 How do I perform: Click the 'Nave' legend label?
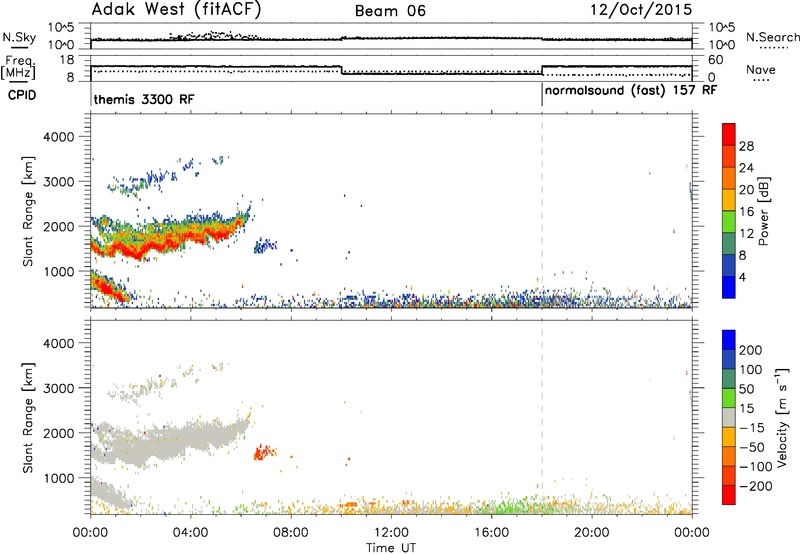(761, 69)
